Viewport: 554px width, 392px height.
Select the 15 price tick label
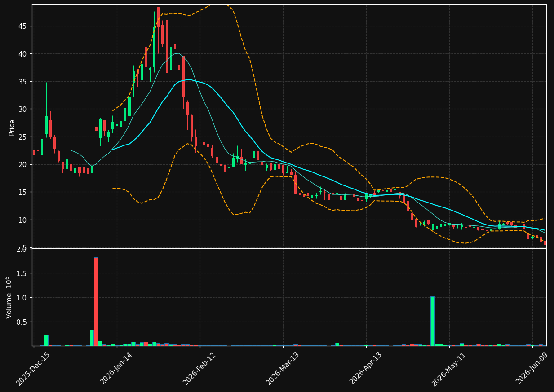pos(23,192)
